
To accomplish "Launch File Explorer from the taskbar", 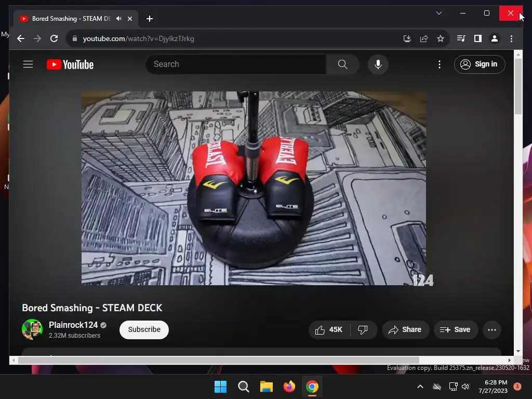I will pos(267,387).
